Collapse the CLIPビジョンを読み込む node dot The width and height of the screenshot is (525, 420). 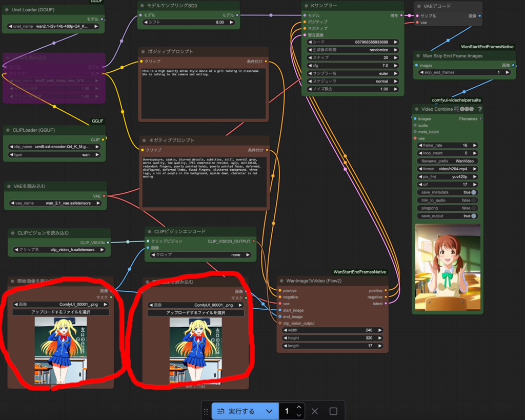point(13,233)
